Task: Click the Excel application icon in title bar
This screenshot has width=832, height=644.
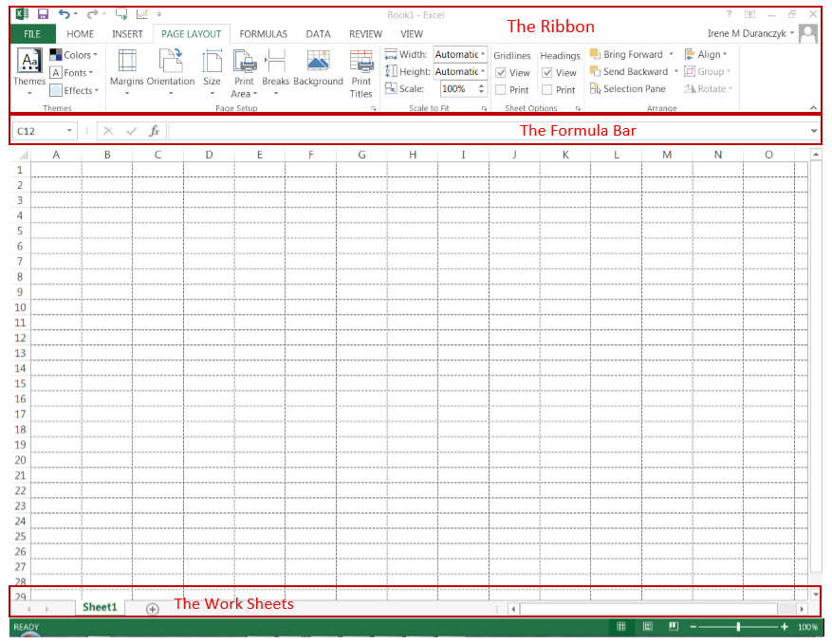Action: [x=22, y=14]
